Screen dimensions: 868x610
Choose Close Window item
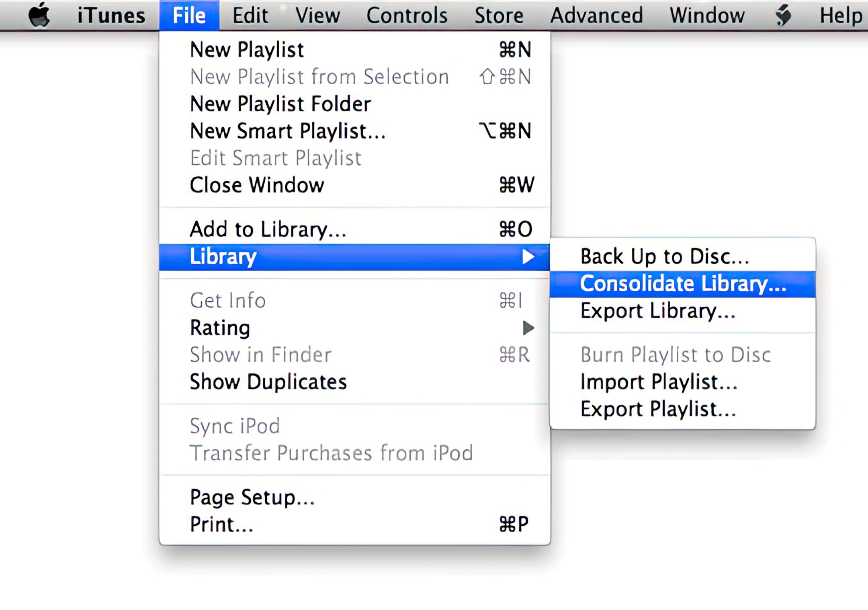point(354,185)
